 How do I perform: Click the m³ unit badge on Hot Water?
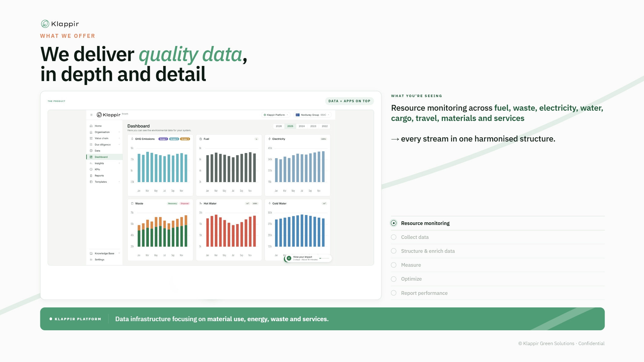(248, 204)
